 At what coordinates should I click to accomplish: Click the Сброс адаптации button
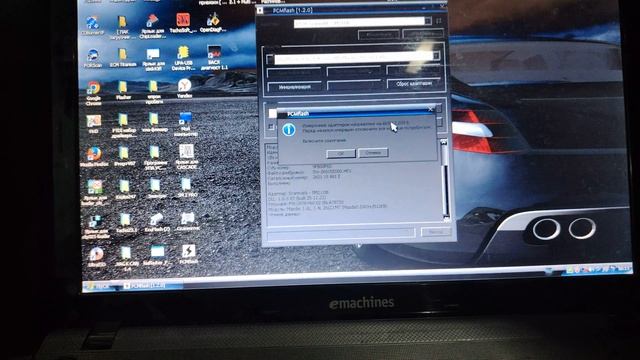(413, 83)
